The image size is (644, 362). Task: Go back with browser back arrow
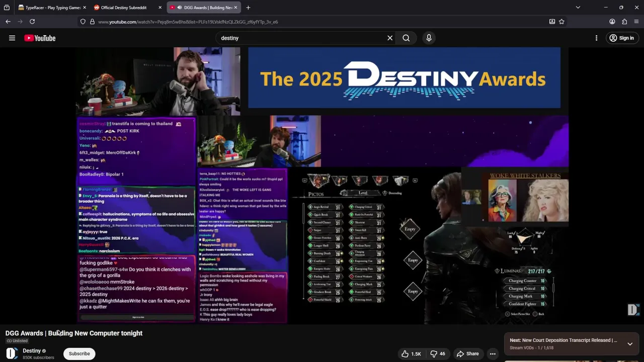[x=8, y=22]
